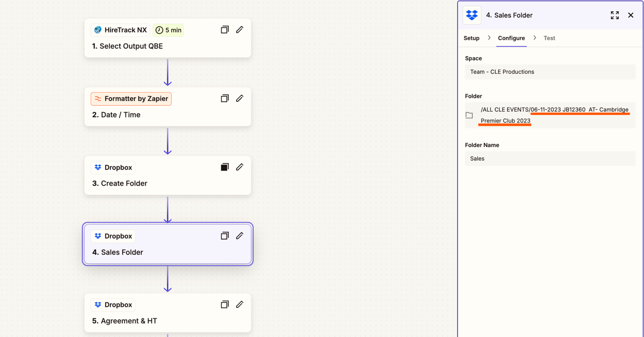Screen dimensions: 644x337
Task: Copy step 1 Select Output QBE
Action: 225,30
